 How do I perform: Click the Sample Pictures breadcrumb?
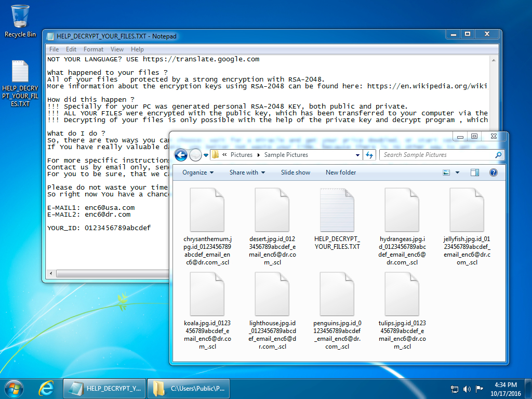(286, 155)
